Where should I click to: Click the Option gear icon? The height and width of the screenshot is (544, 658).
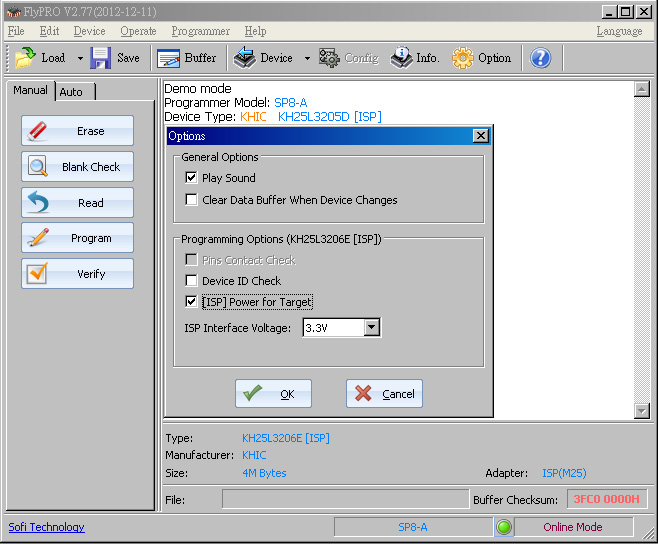[462, 58]
